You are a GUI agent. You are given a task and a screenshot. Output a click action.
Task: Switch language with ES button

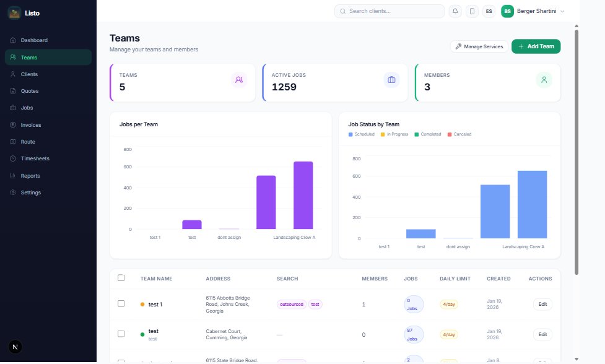point(489,11)
